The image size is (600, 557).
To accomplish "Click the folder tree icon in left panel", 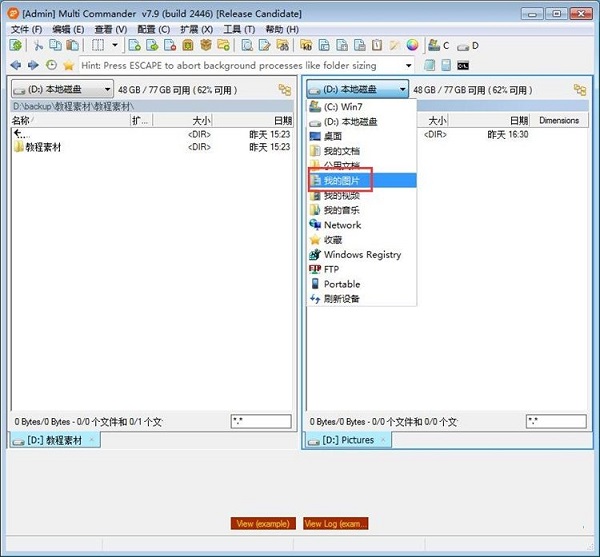I will tap(285, 89).
